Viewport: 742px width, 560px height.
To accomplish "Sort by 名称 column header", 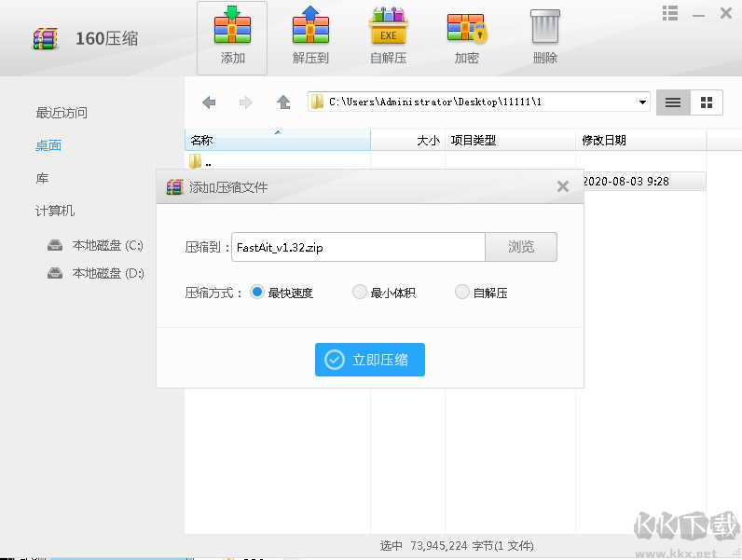I will click(277, 140).
